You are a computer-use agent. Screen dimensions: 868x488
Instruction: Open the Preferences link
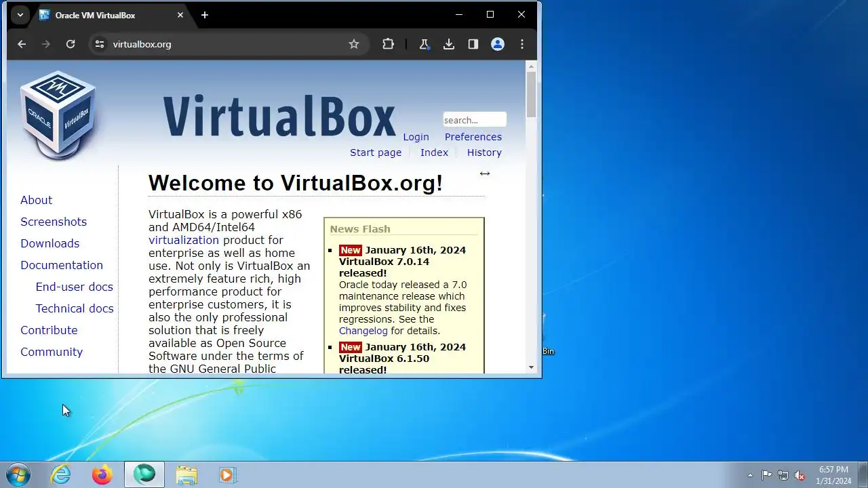pos(473,137)
